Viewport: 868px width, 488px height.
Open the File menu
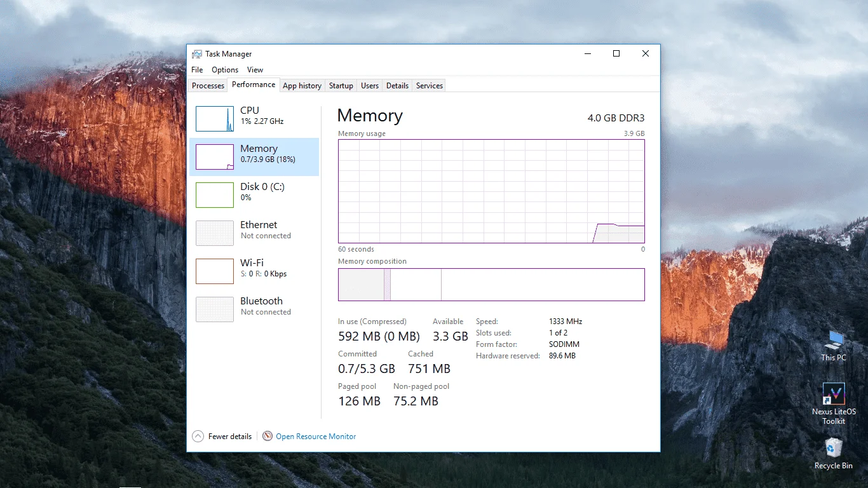tap(197, 70)
